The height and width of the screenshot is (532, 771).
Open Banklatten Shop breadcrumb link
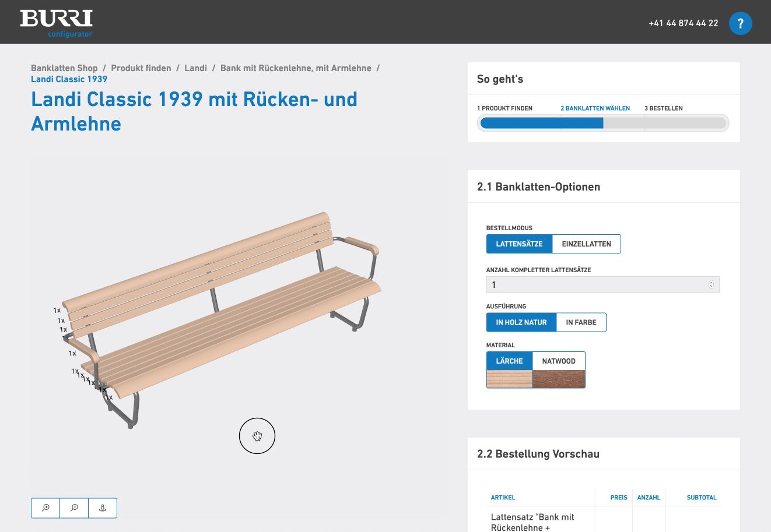pos(64,68)
